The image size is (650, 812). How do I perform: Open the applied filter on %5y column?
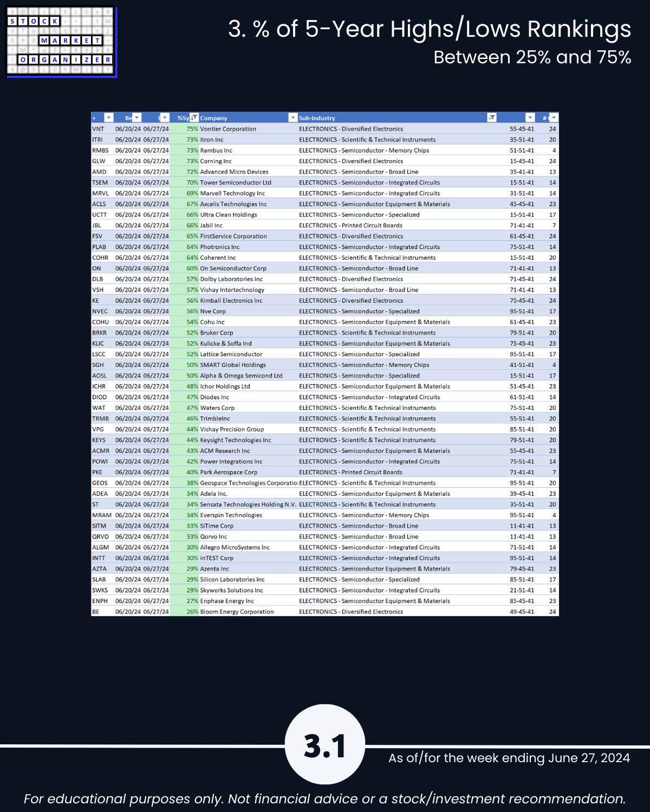tap(194, 117)
